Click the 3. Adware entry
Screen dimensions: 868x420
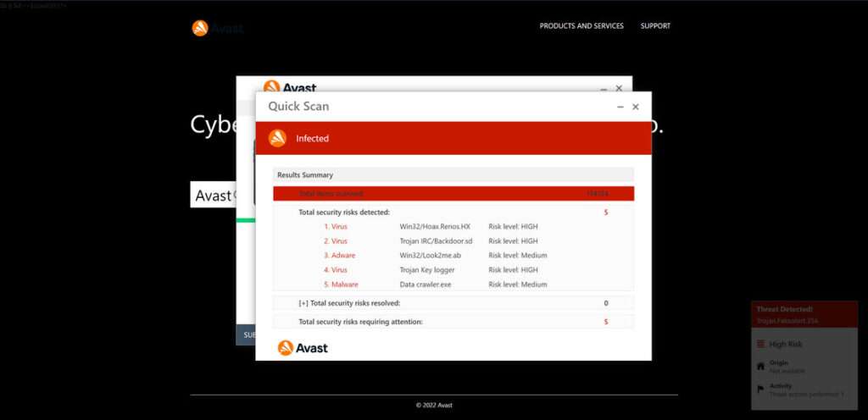tap(340, 256)
